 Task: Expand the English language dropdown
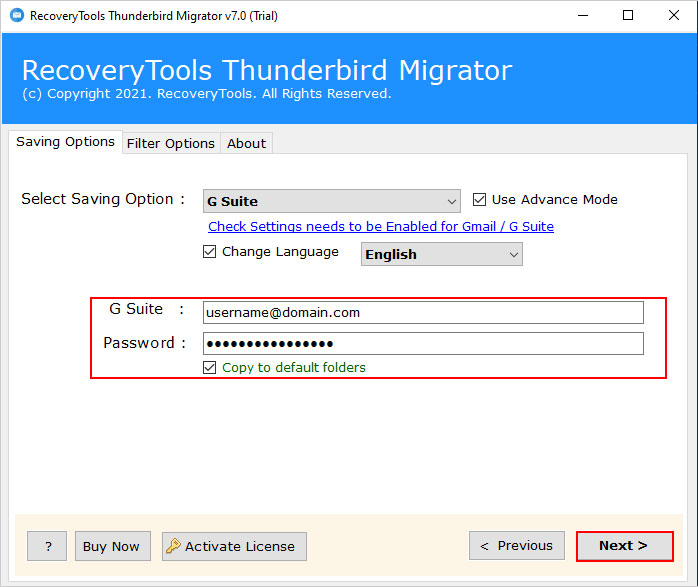(442, 254)
